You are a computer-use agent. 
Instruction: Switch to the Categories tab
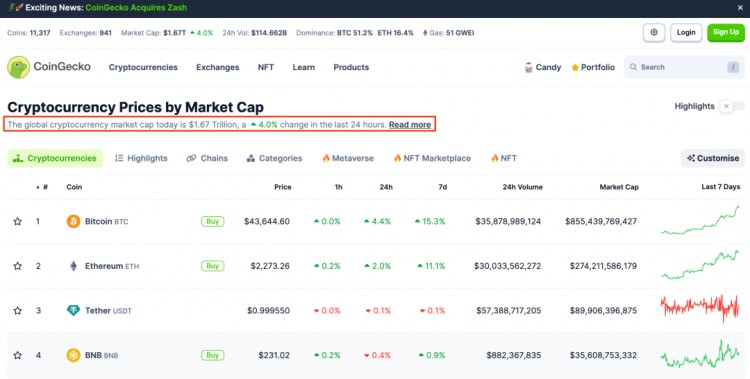coord(274,158)
